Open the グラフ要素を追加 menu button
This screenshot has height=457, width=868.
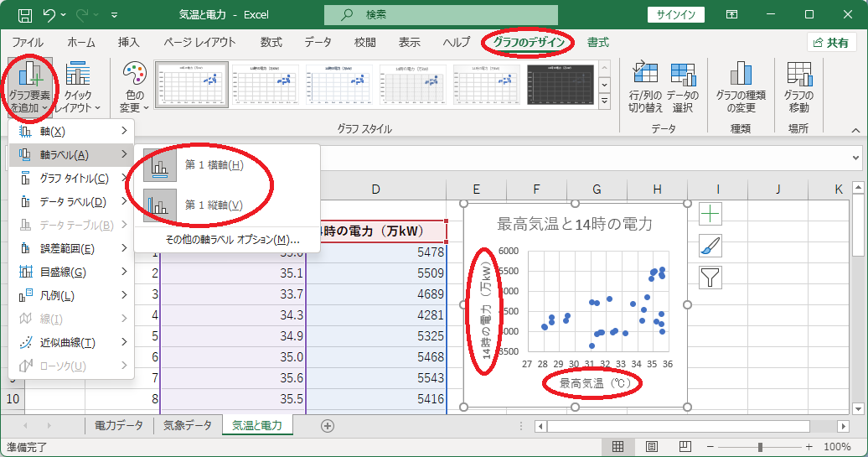click(x=30, y=86)
